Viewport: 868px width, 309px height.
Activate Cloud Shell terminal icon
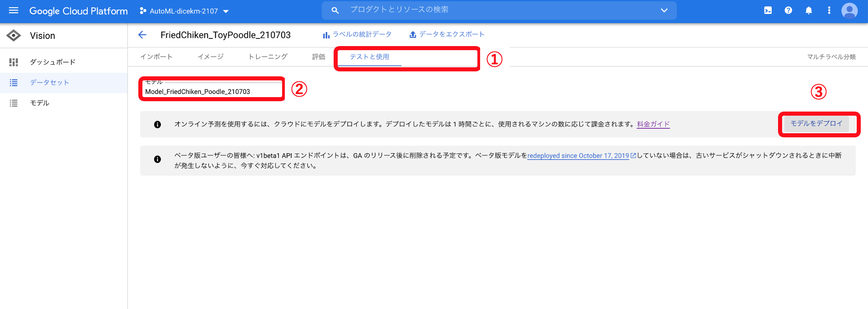click(x=768, y=10)
